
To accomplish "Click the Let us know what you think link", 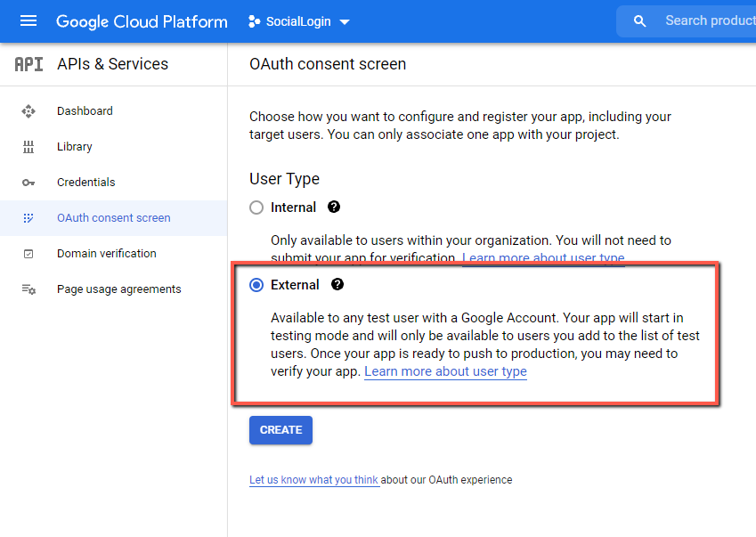I will coord(313,480).
